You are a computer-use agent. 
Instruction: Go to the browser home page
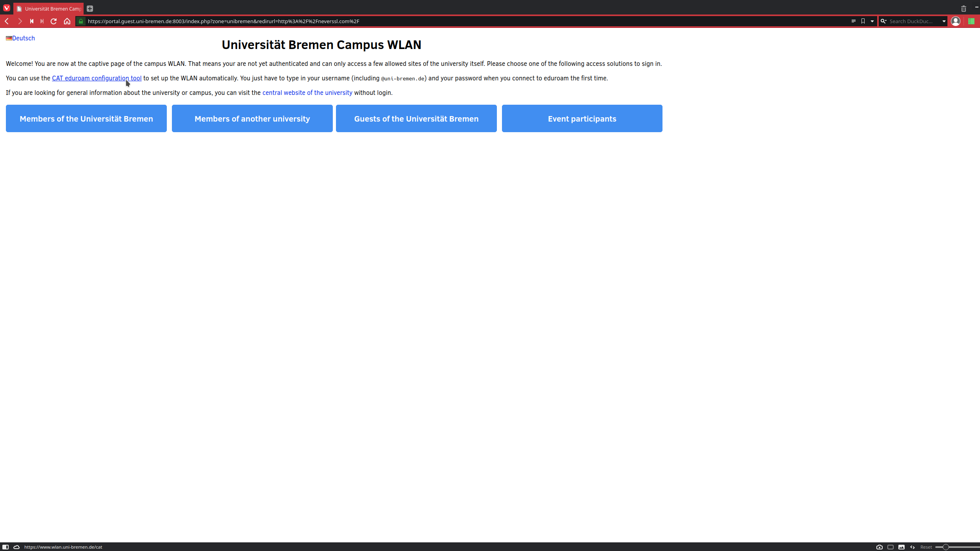coord(67,21)
